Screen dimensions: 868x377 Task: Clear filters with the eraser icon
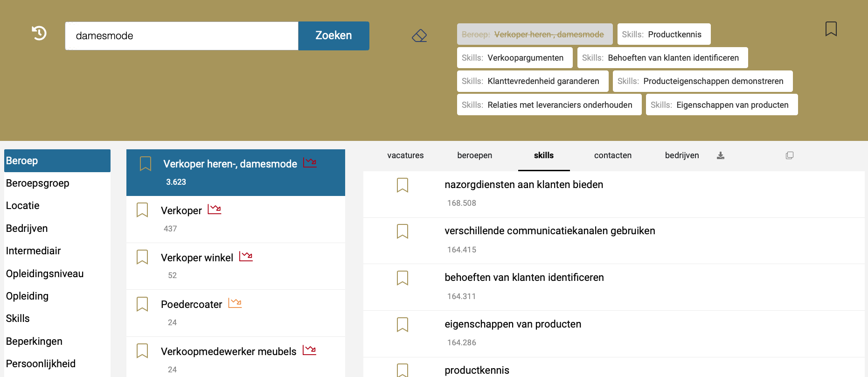tap(419, 35)
